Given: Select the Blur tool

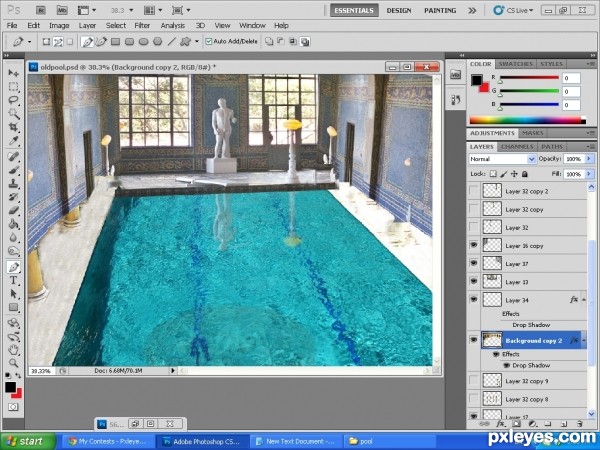Looking at the screenshot, I should tap(13, 237).
